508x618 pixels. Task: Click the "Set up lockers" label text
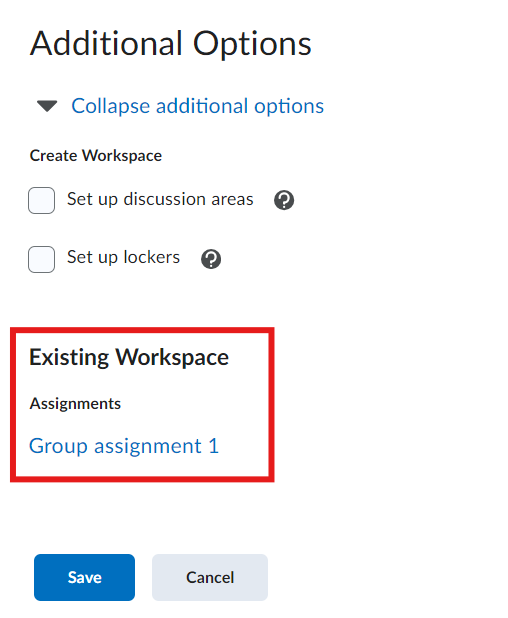[123, 257]
